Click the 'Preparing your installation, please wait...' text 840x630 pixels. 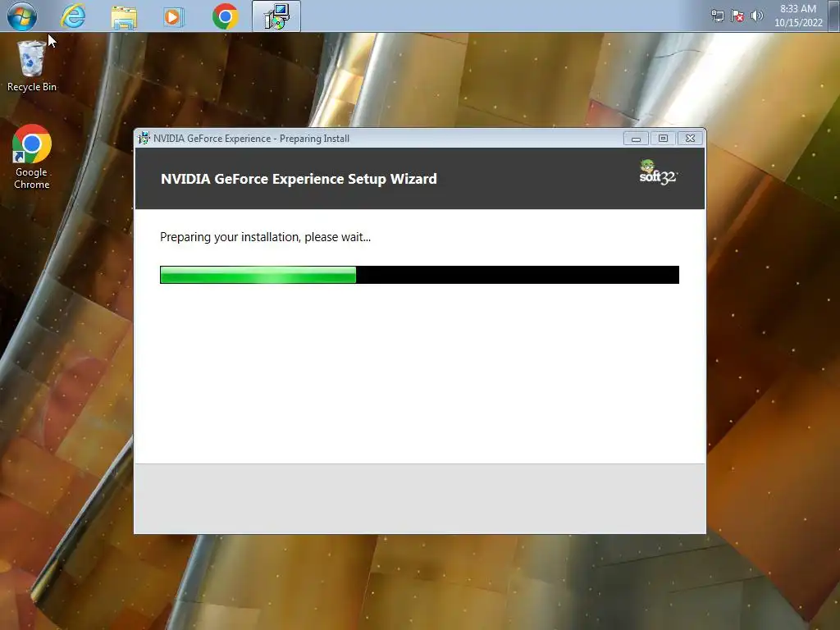click(265, 237)
